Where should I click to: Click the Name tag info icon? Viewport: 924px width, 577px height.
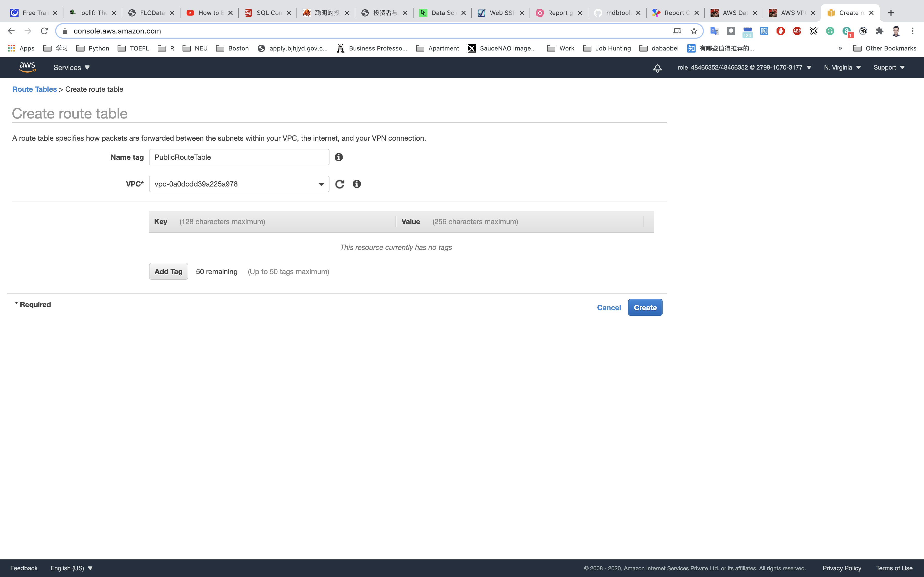click(x=338, y=157)
